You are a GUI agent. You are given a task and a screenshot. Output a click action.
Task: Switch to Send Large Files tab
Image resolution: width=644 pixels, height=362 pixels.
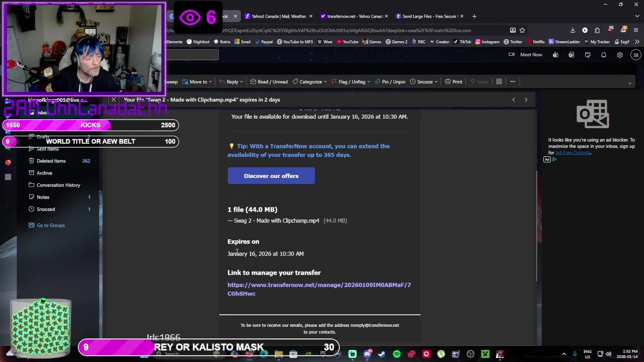429,16
